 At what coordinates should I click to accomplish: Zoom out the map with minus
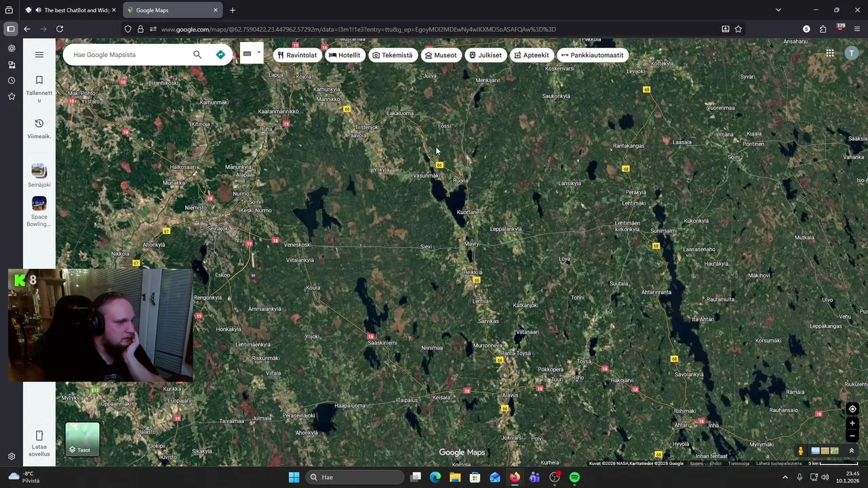click(x=852, y=436)
